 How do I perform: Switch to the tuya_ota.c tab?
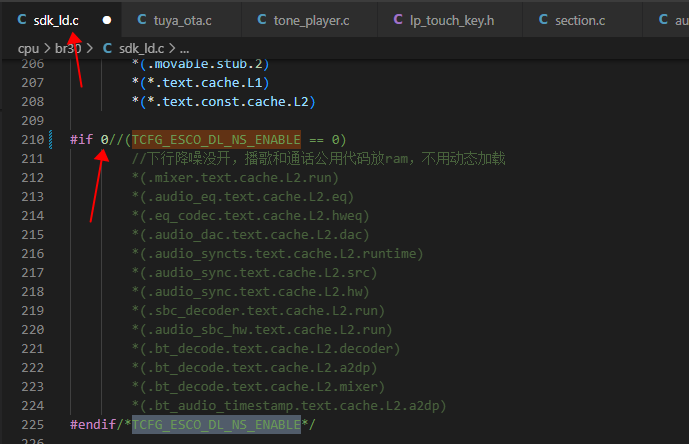(x=181, y=20)
